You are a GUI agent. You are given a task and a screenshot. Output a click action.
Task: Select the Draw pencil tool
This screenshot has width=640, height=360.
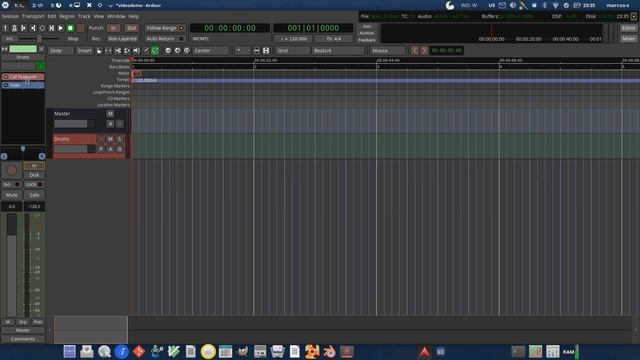point(146,51)
